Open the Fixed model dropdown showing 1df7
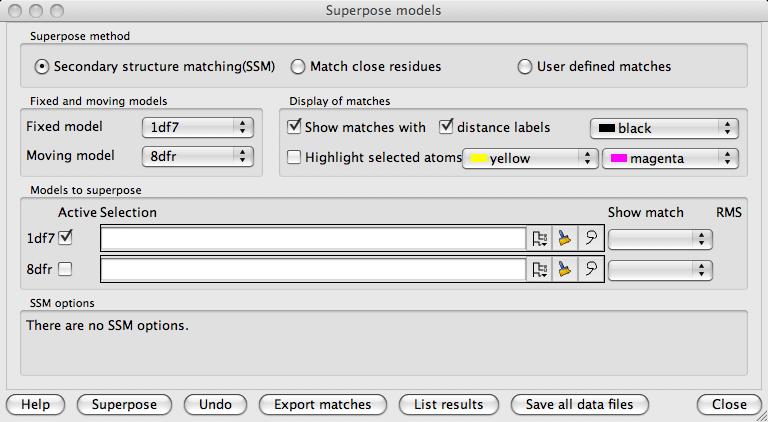 tap(197, 127)
